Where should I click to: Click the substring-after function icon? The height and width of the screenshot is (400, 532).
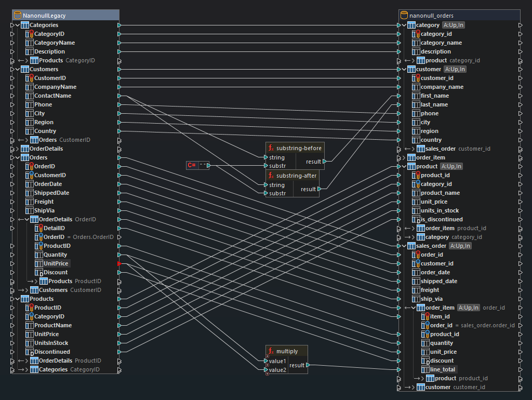[x=271, y=176]
